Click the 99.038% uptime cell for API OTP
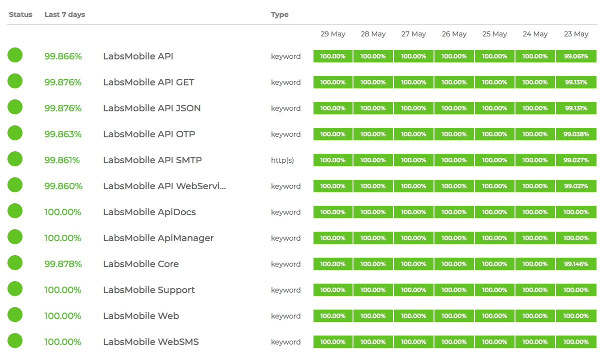Screen dimensions: 609x364 (x=576, y=134)
